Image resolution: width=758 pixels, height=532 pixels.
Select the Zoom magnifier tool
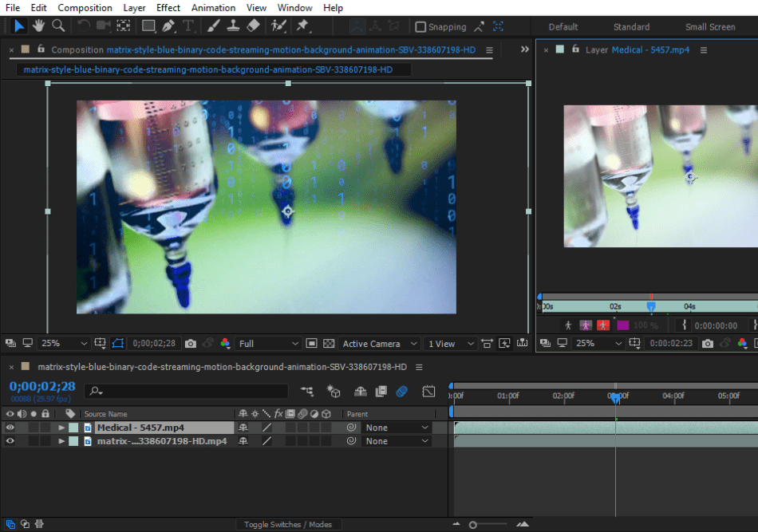pyautogui.click(x=58, y=26)
